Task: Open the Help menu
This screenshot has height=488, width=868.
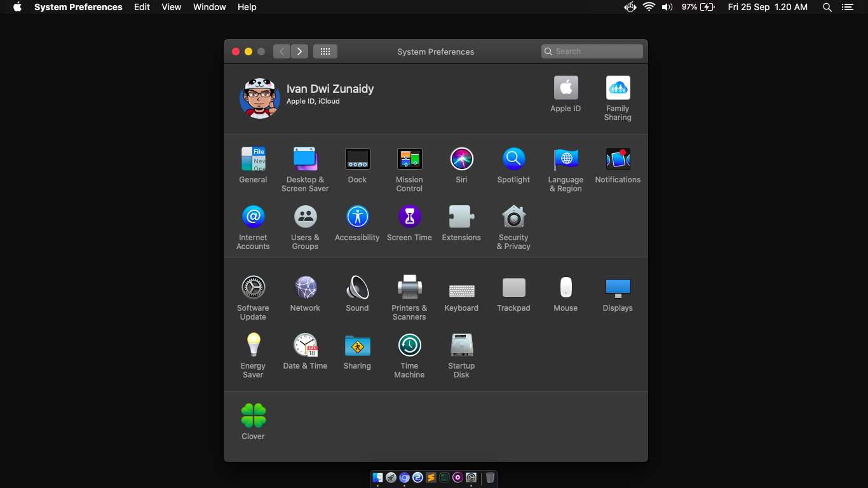Action: click(247, 7)
